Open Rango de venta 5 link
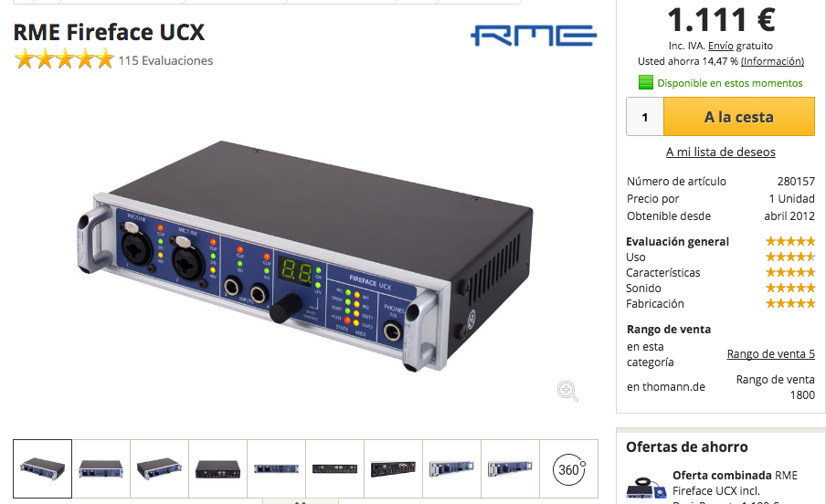This screenshot has height=504, width=826. pyautogui.click(x=770, y=354)
